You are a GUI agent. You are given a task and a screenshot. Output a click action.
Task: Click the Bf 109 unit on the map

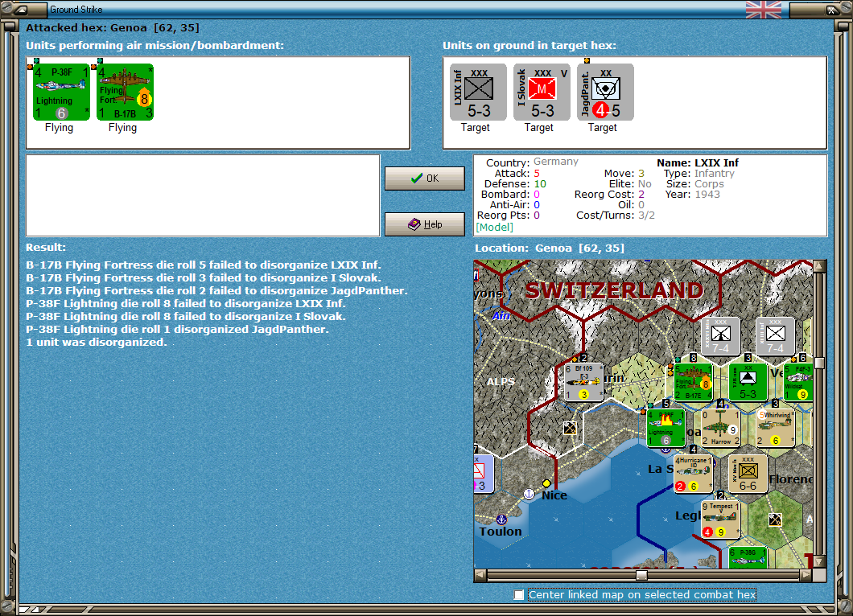(583, 382)
